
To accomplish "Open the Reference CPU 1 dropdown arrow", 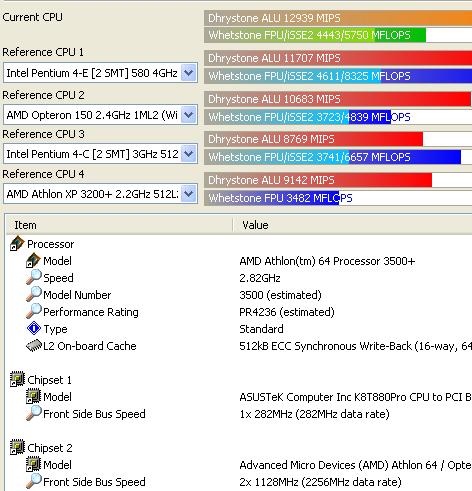I will coord(189,73).
